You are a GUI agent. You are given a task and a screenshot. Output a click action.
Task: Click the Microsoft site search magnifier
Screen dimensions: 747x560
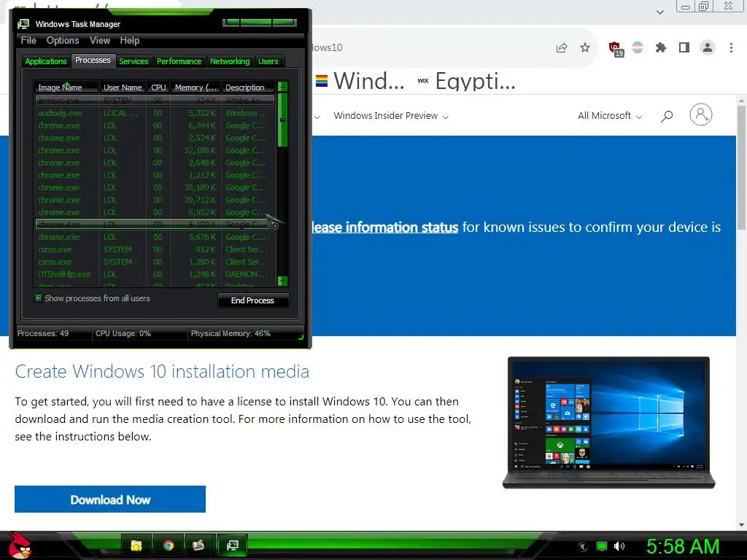point(667,116)
